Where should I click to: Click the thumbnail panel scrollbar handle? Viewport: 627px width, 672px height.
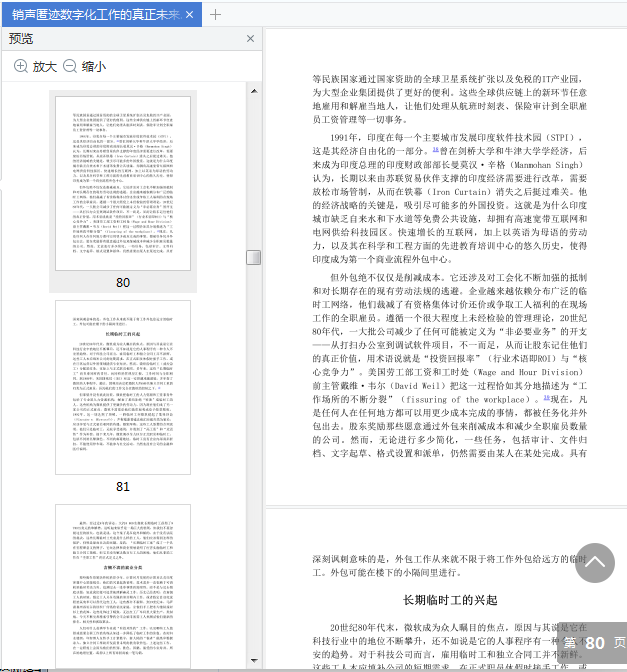[254, 258]
